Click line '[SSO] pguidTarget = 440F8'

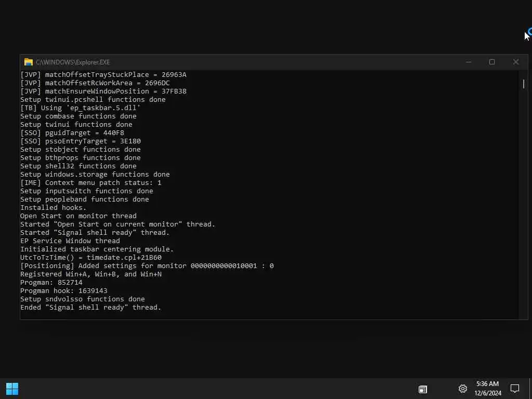pyautogui.click(x=72, y=132)
